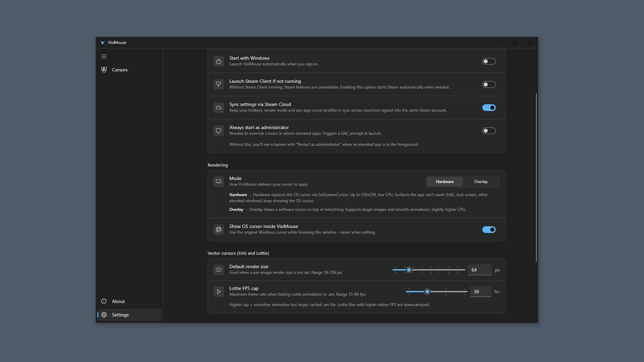Click the 'Lottie FPS cap' label
Screen dimensions: 644x362
point(244,288)
